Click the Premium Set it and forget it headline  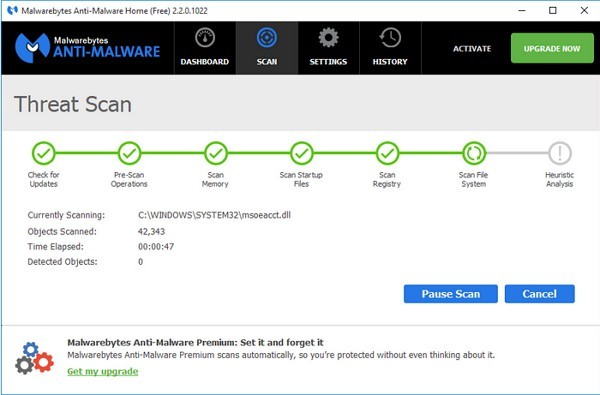point(195,342)
